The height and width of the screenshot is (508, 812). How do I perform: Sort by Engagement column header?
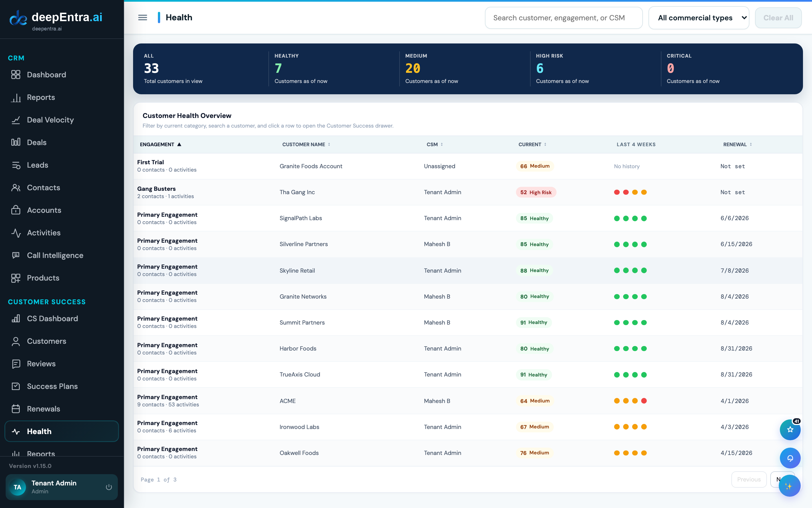coord(160,144)
